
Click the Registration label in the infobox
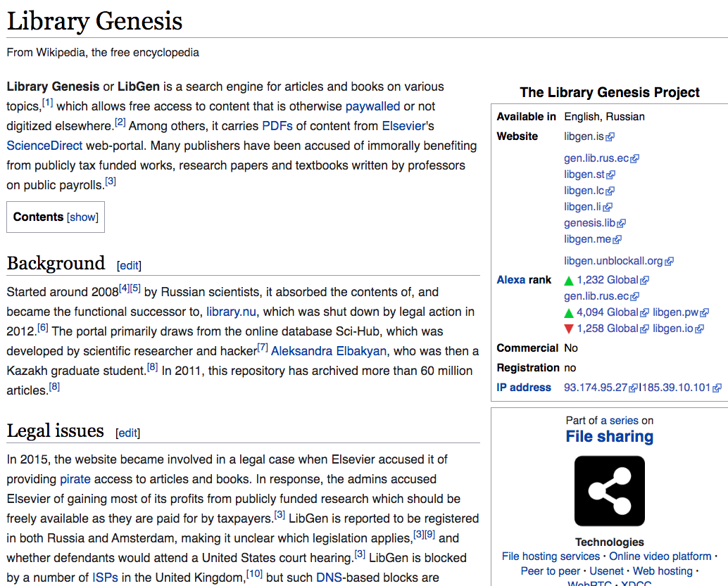pos(528,368)
